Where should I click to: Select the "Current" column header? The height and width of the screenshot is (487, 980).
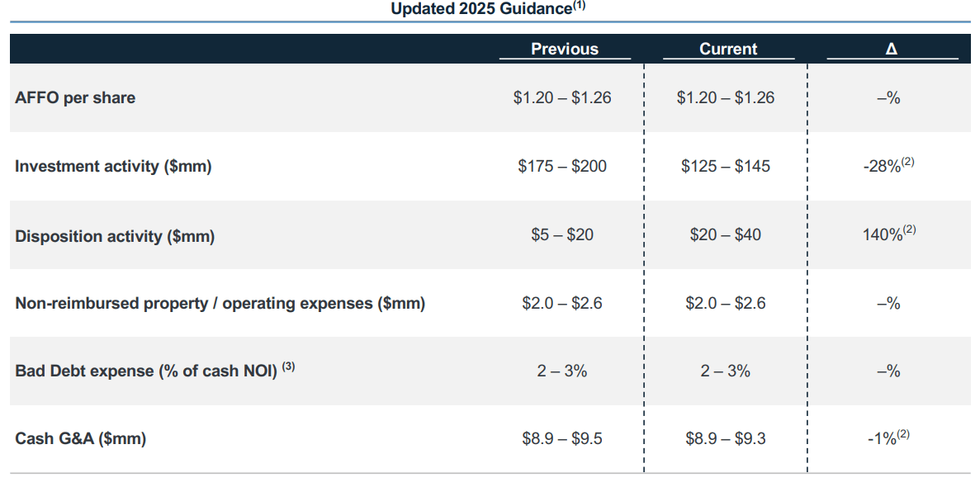pyautogui.click(x=727, y=49)
